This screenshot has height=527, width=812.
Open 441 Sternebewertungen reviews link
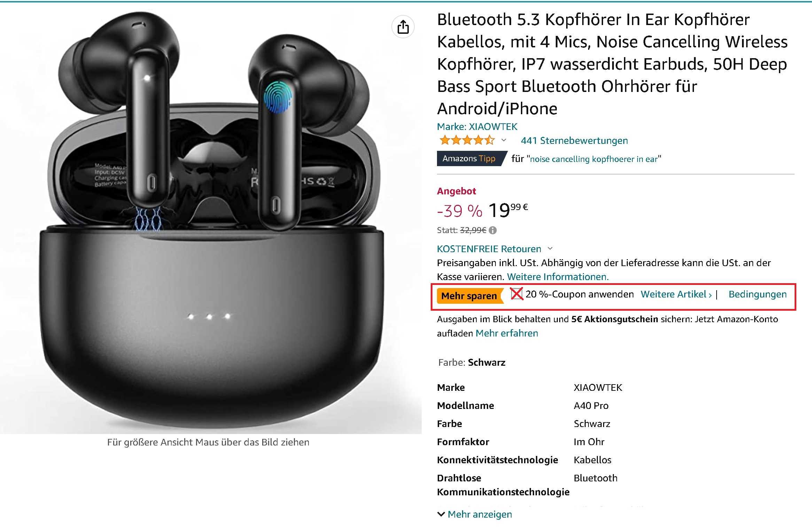tap(574, 140)
